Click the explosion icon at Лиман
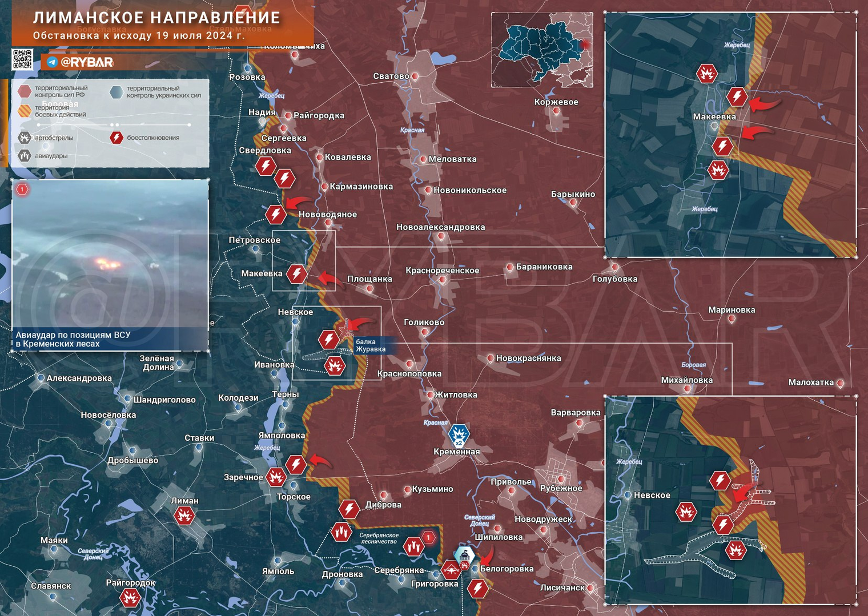 184,516
